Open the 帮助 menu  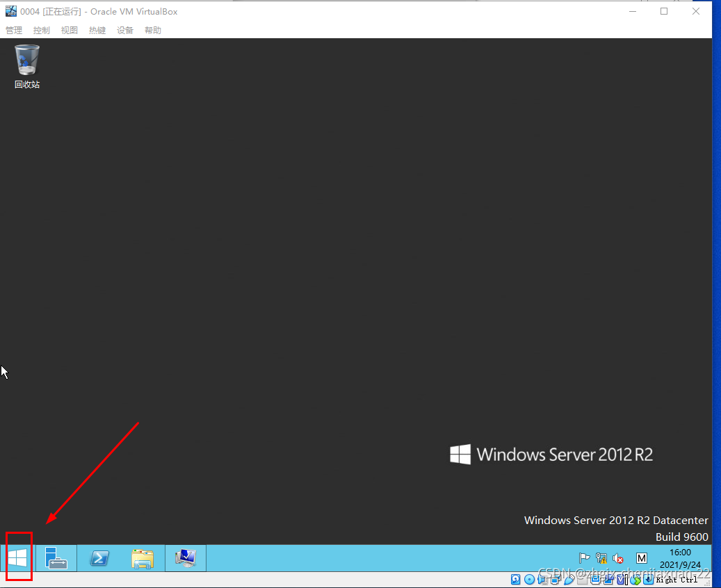tap(153, 31)
